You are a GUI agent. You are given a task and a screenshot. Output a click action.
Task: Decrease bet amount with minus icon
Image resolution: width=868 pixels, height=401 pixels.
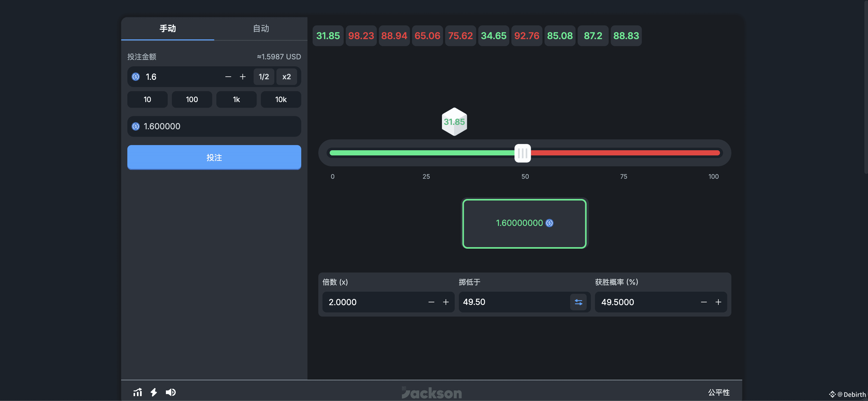(x=228, y=77)
